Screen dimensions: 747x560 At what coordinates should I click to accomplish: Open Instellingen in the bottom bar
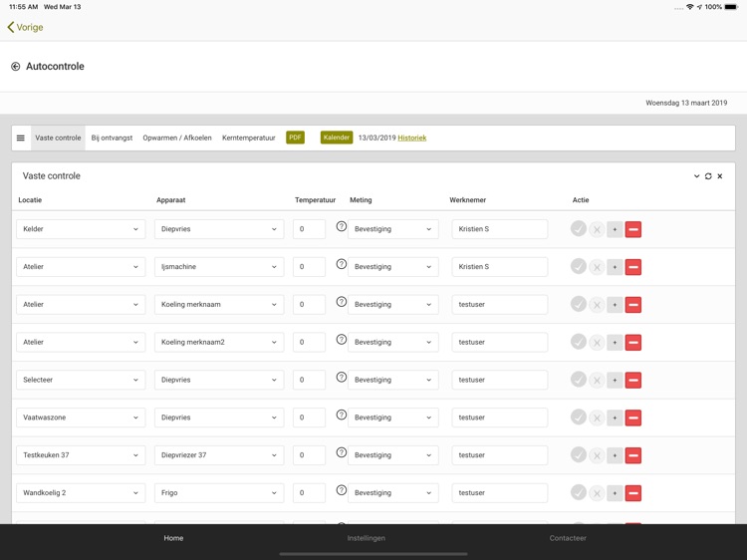(366, 538)
